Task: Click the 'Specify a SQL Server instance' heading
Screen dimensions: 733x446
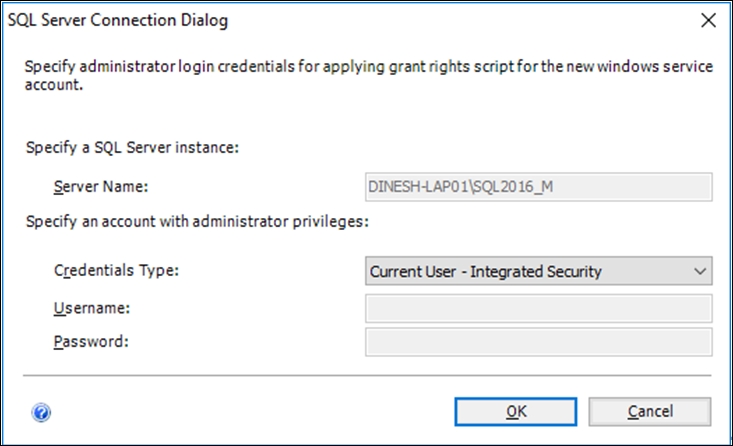Action: pos(132,148)
